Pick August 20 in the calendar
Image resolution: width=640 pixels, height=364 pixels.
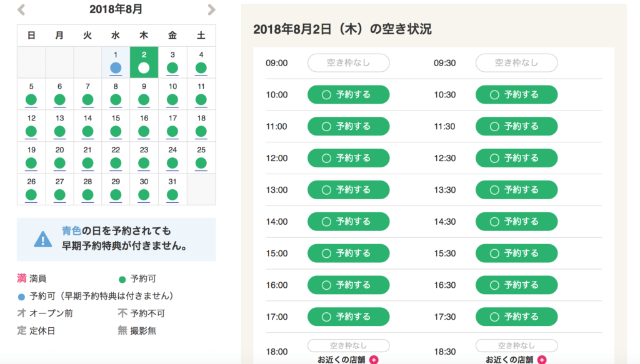[x=59, y=157]
